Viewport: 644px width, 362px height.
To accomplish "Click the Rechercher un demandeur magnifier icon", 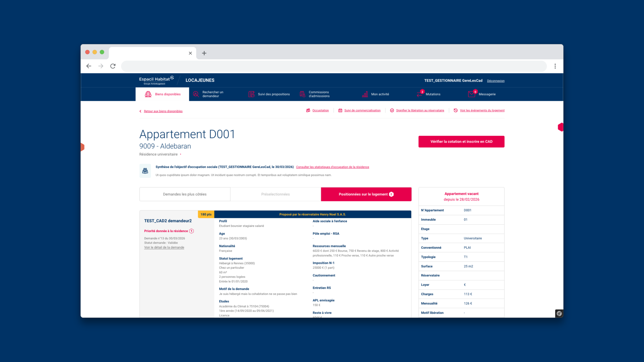I will (196, 94).
